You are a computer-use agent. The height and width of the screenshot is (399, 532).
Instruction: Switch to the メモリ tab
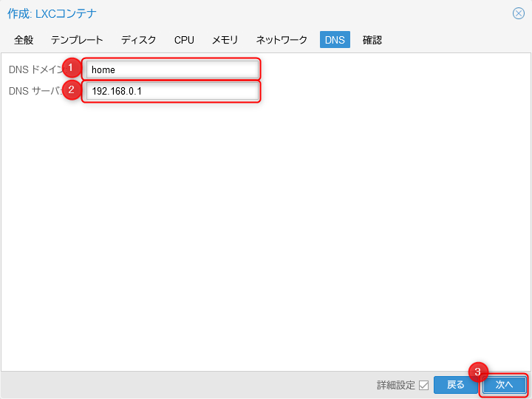225,40
